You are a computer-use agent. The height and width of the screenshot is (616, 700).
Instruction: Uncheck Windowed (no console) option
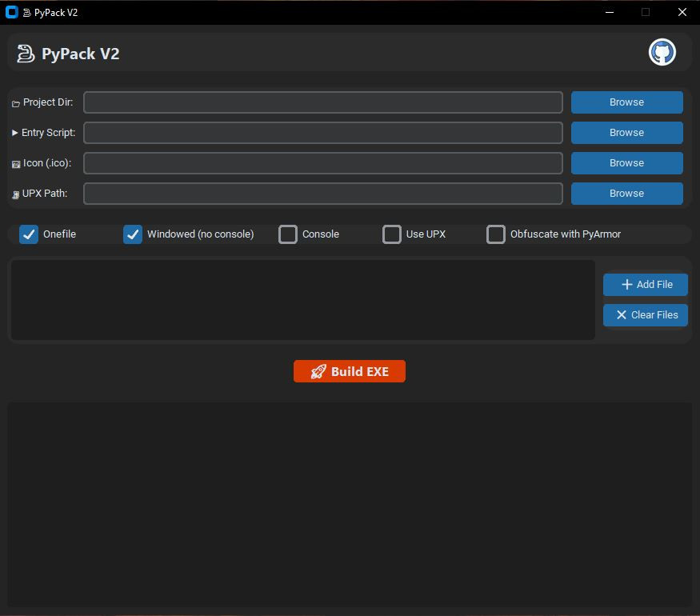tap(133, 234)
